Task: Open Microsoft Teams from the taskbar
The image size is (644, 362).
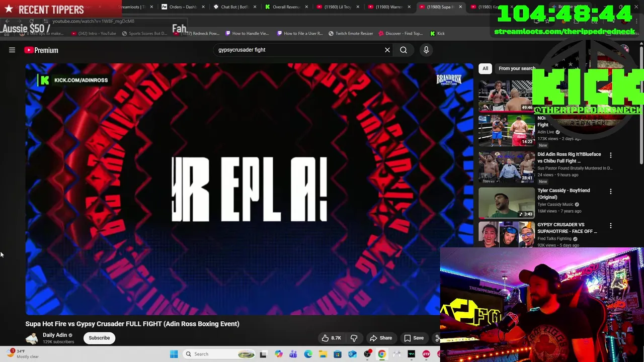Action: [x=293, y=354]
